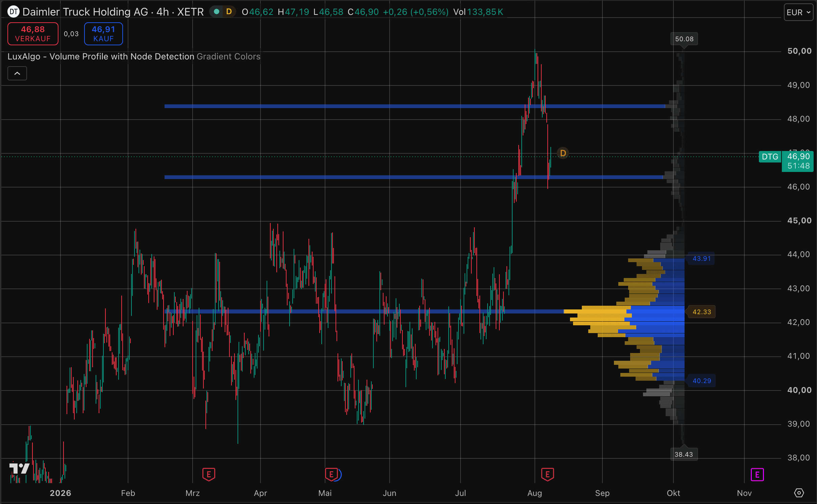Click the 45,00 price axis label
This screenshot has height=504, width=817.
point(799,221)
